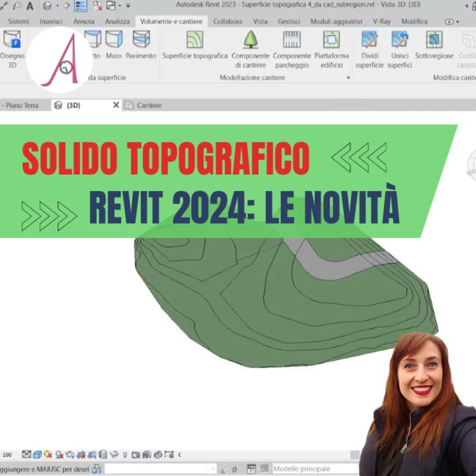The image size is (476, 476).
Task: Select the Muro da superficie tool
Action: tap(114, 45)
